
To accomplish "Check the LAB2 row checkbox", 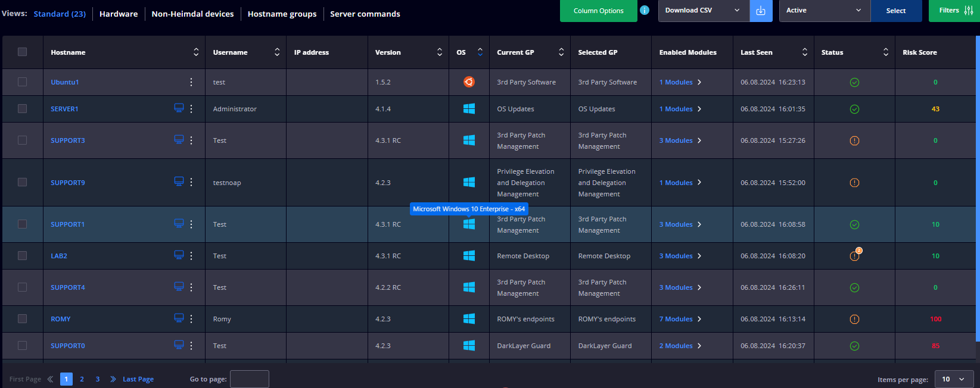I will tap(23, 256).
